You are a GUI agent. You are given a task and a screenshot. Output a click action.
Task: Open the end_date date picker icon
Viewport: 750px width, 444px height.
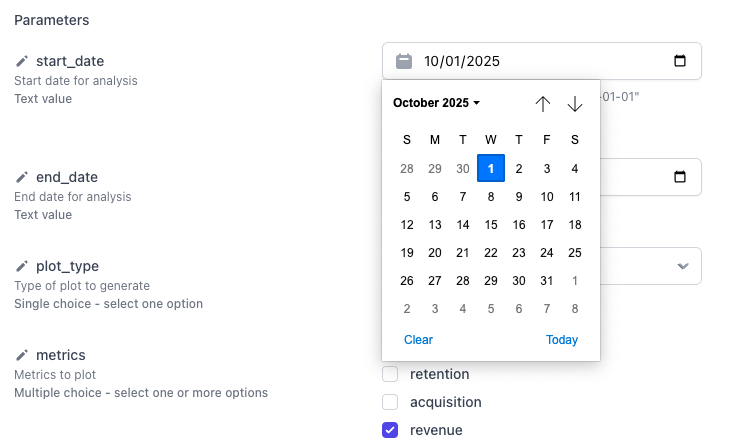tap(680, 177)
